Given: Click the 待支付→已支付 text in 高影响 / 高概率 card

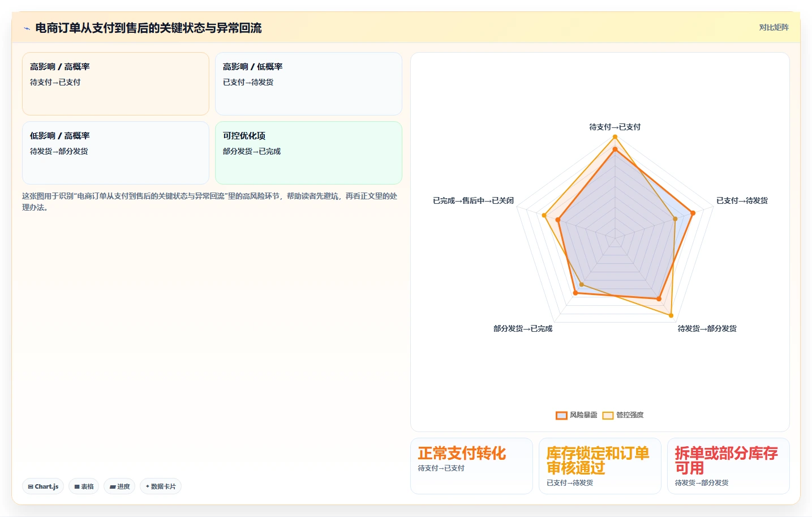Looking at the screenshot, I should (55, 82).
